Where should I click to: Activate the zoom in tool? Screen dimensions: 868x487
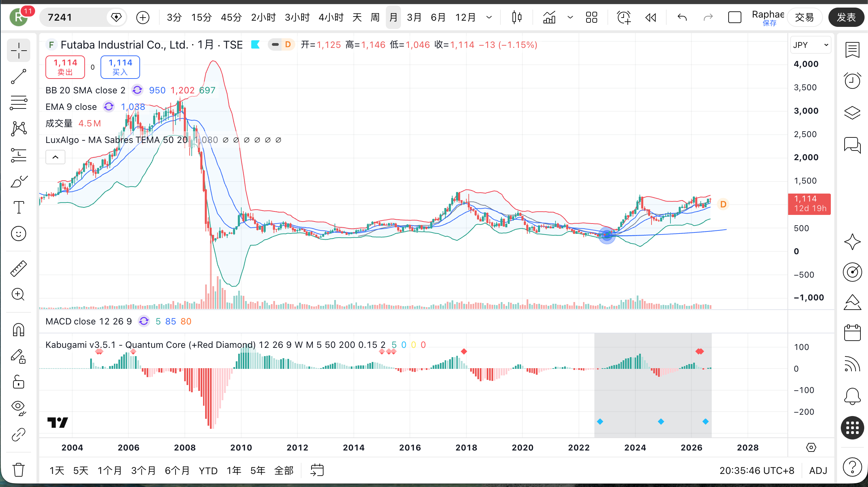pyautogui.click(x=19, y=295)
